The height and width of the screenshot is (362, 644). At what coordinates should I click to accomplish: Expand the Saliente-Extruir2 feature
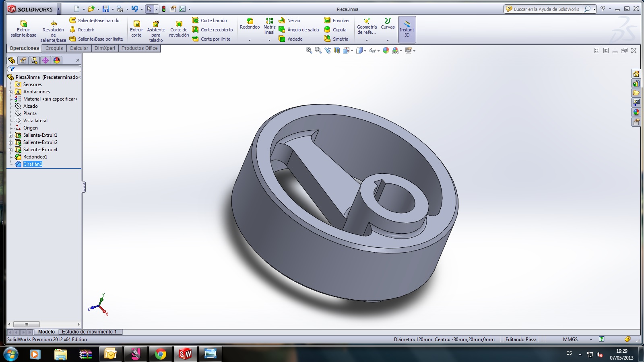coord(11,143)
